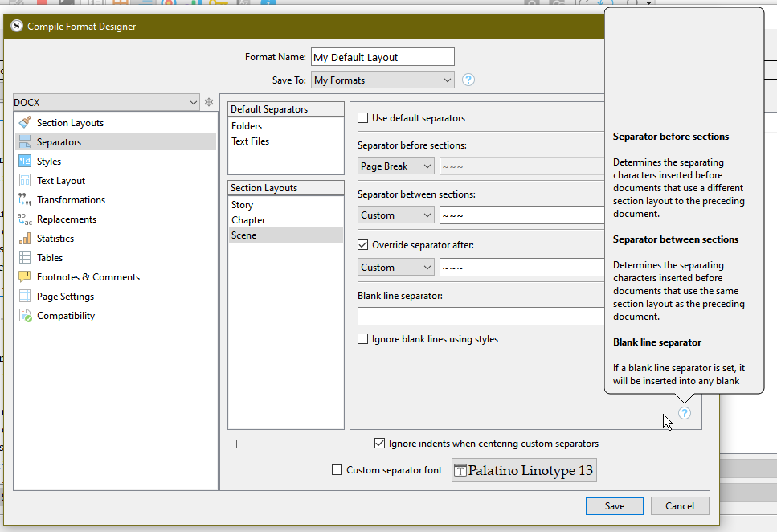Screen dimensions: 777x532
Task: Open the Save To My Formats dropdown
Action: tap(382, 80)
